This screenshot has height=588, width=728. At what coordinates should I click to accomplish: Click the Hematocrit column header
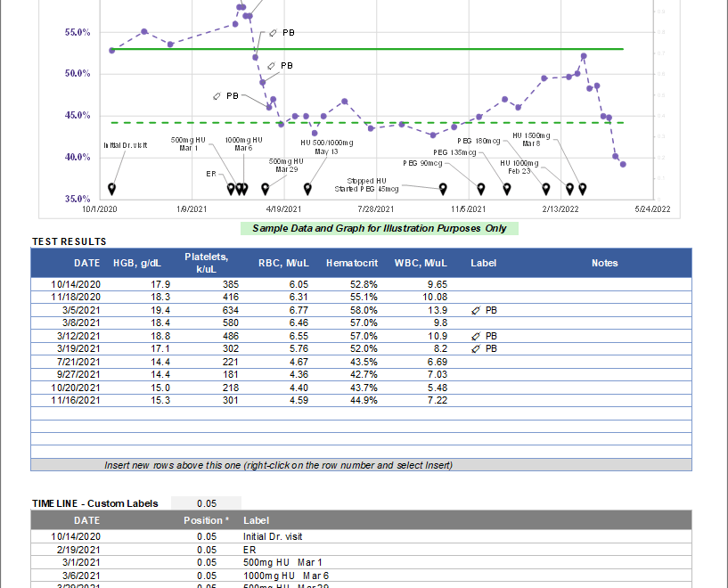pyautogui.click(x=351, y=263)
